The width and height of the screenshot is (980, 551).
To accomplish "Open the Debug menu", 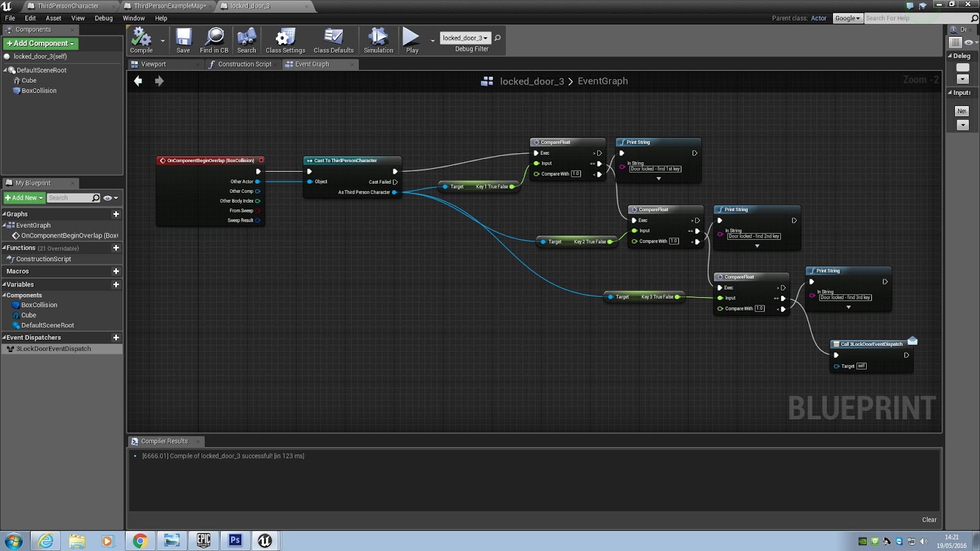I will 104,18.
